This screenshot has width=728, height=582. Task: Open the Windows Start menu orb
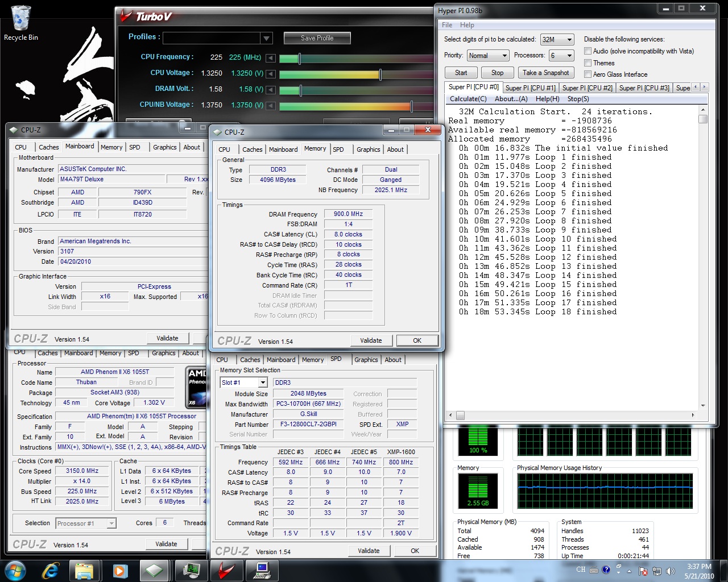15,570
